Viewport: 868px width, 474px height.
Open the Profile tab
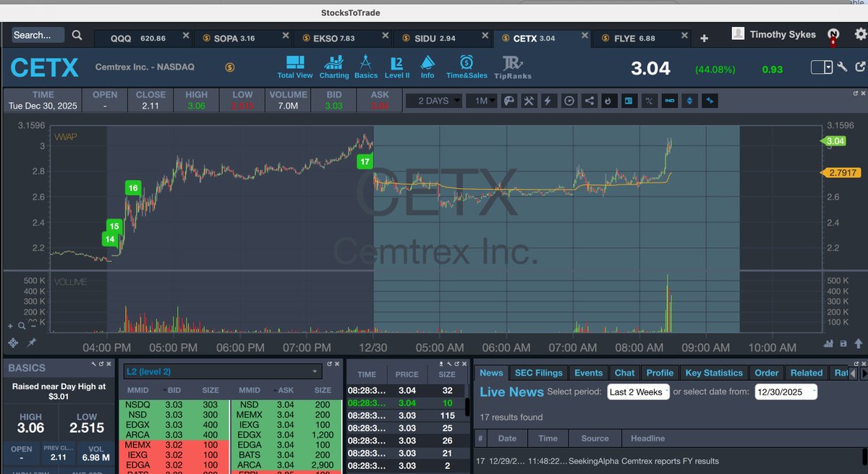pyautogui.click(x=660, y=373)
